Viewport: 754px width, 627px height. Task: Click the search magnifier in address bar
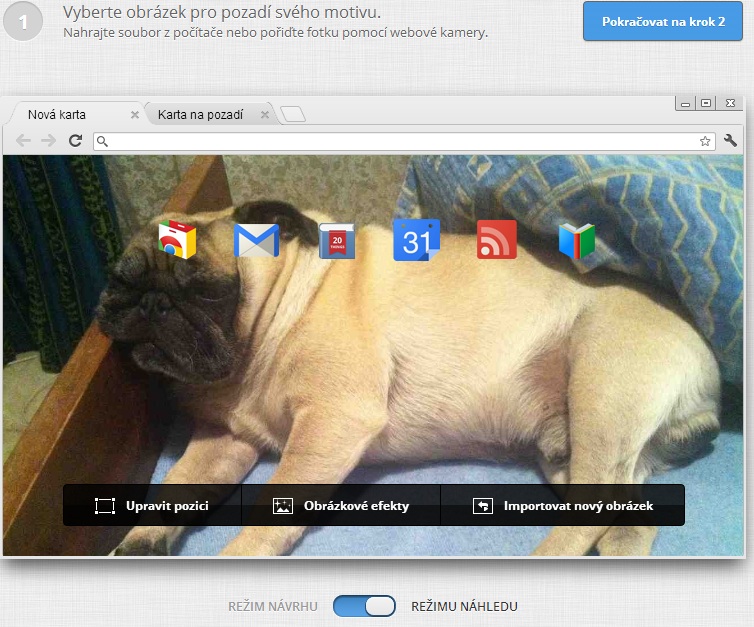click(x=102, y=141)
